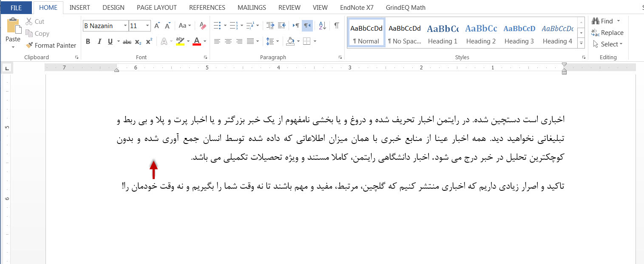Click the Increase Indent icon
This screenshot has height=264, width=644.
click(281, 26)
